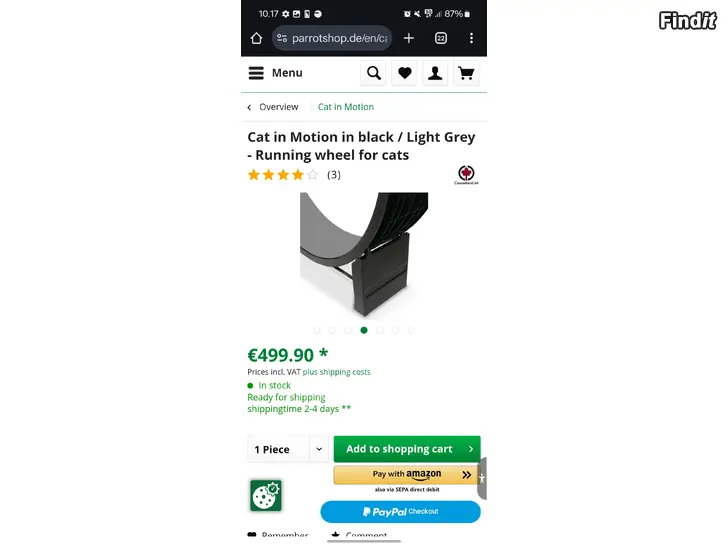Screen dimensions: 728x546
Task: Open a new browser tab with plus
Action: pos(409,38)
